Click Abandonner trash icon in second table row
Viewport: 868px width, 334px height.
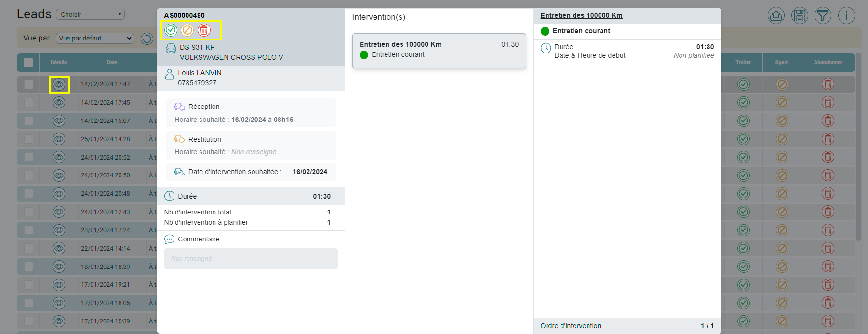tap(828, 103)
